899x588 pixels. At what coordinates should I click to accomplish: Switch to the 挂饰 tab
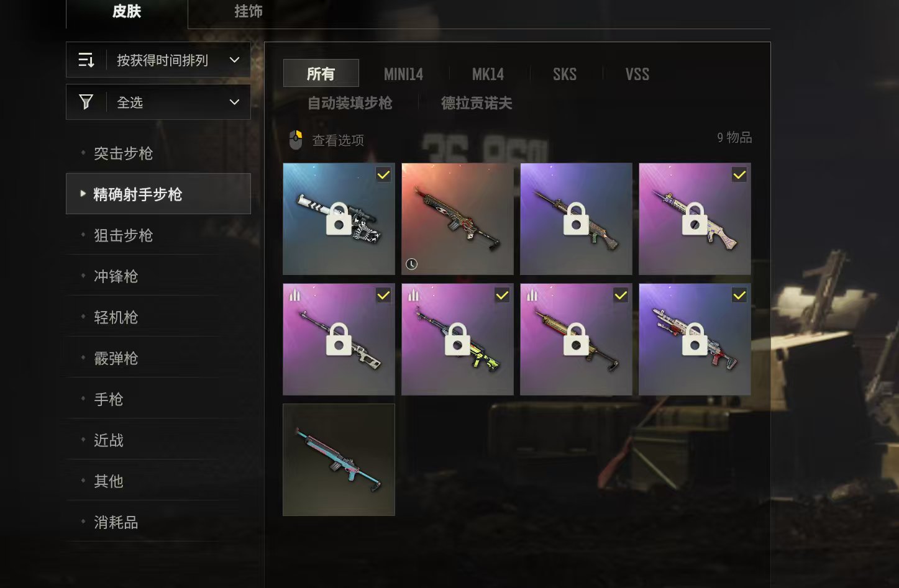click(x=249, y=11)
